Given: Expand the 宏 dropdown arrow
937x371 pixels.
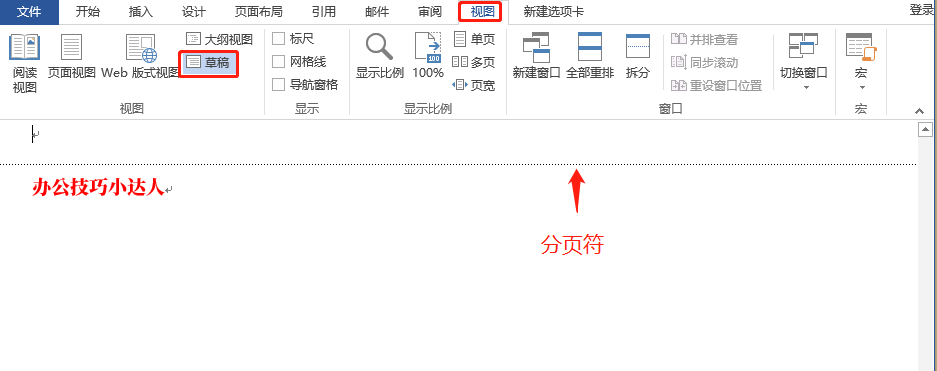Looking at the screenshot, I should 862,88.
